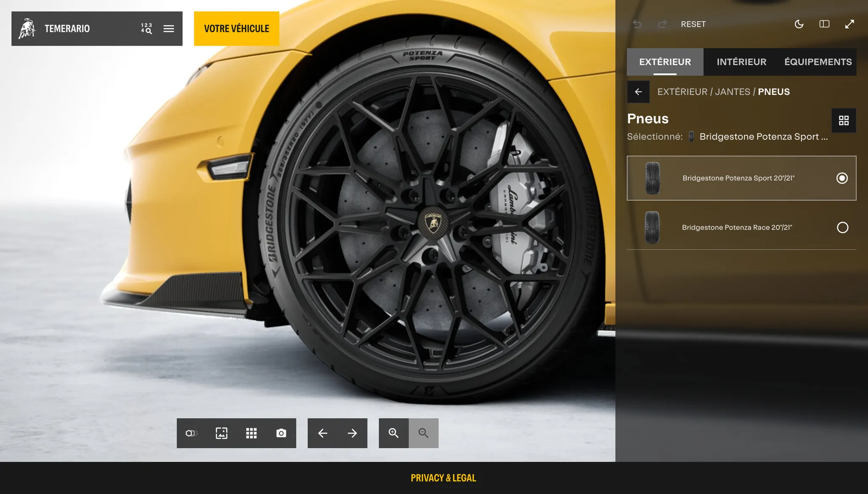Screen dimensions: 868x494
Task: Click the Bridgestone Potenza Race label
Action: (737, 228)
